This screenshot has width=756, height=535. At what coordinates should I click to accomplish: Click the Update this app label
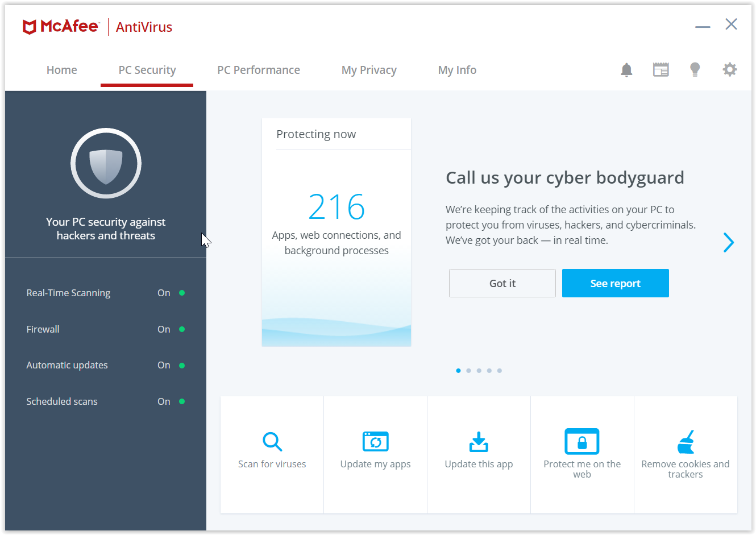(x=479, y=464)
